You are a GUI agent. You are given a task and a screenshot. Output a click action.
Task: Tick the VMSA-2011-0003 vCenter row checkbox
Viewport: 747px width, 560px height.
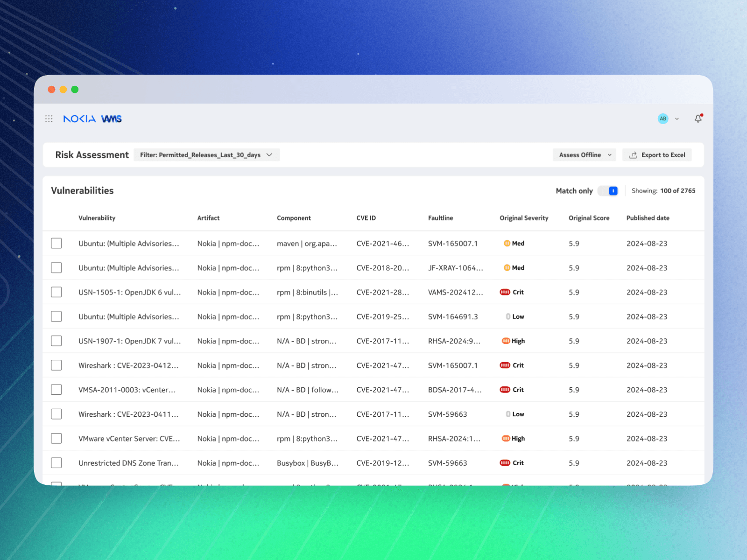click(56, 390)
